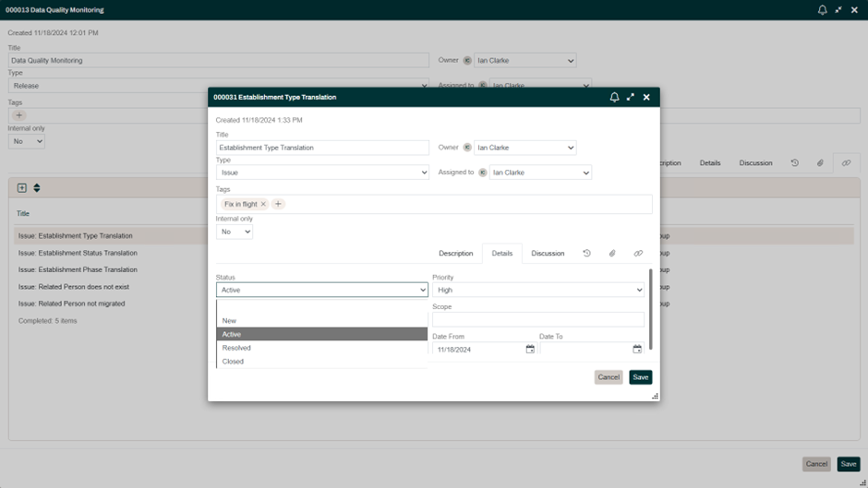Image resolution: width=868 pixels, height=488 pixels.
Task: Choose 'Closed' in the Status options
Action: [233, 362]
